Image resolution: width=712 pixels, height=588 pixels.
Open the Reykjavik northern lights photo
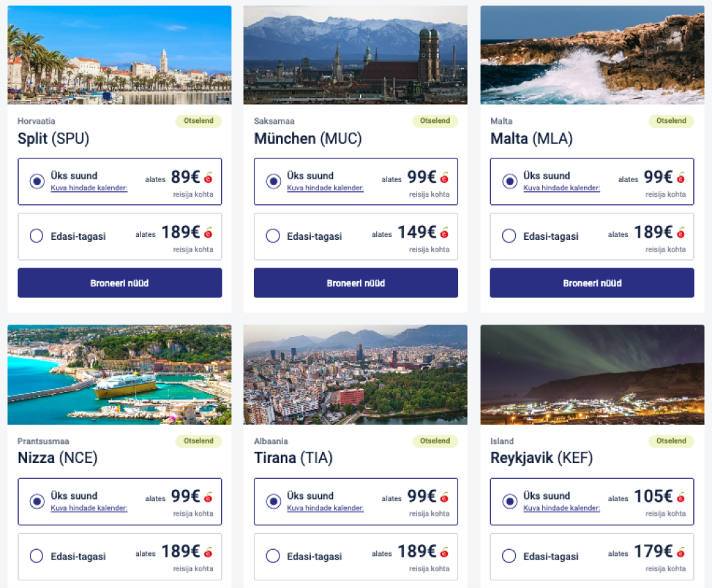click(592, 375)
